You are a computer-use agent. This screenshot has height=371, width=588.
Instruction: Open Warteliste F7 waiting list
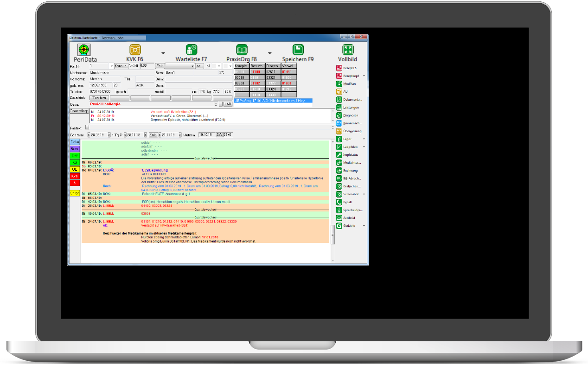[x=191, y=50]
